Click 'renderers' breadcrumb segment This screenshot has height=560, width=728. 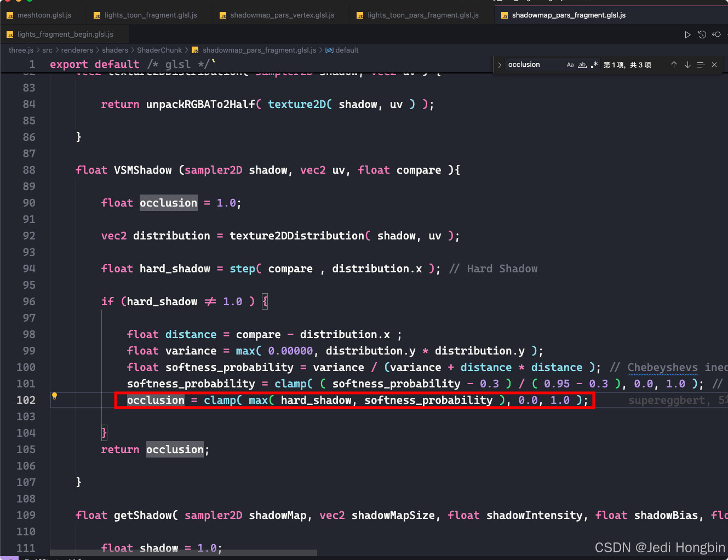77,50
